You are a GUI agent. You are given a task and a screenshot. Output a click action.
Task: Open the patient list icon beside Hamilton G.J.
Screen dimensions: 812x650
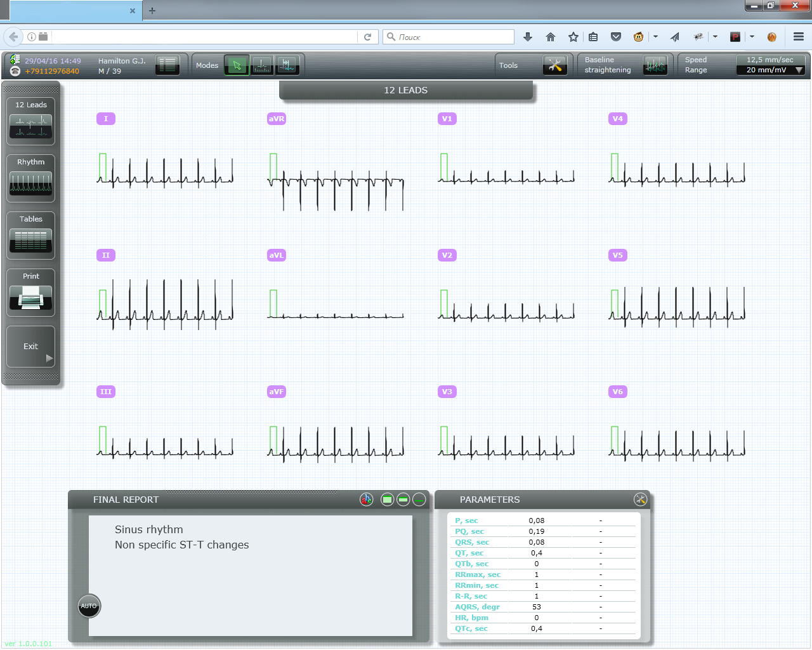point(167,65)
